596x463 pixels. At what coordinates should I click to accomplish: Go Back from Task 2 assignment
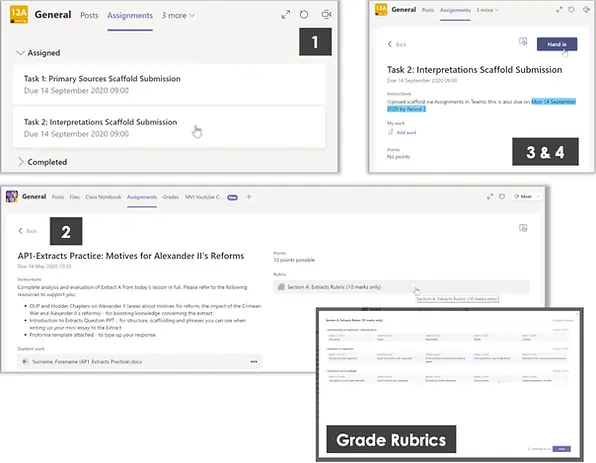[397, 44]
